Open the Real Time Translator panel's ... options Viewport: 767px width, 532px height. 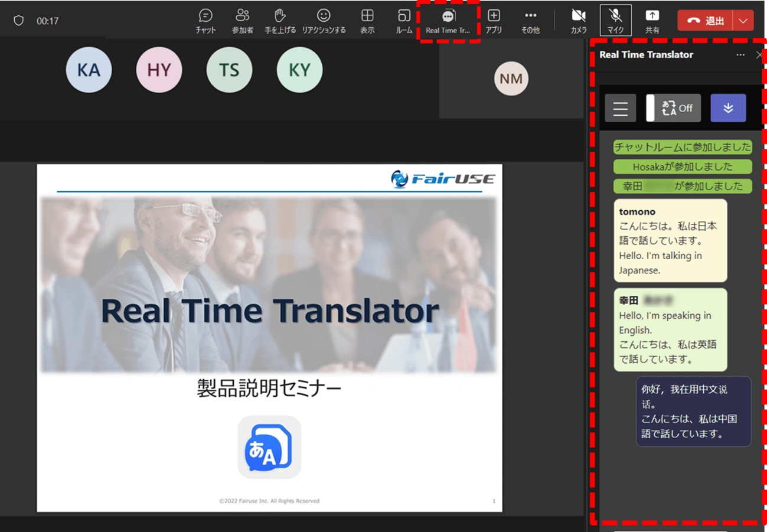[740, 54]
